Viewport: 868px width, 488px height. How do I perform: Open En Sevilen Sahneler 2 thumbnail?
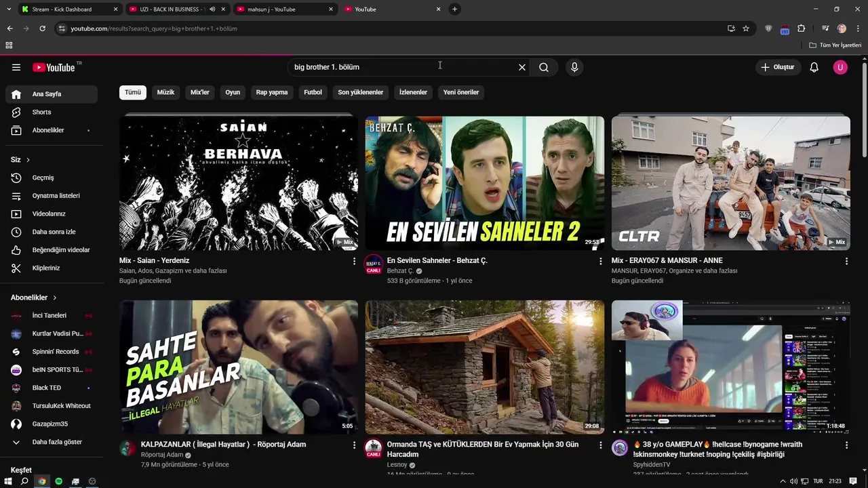point(485,183)
